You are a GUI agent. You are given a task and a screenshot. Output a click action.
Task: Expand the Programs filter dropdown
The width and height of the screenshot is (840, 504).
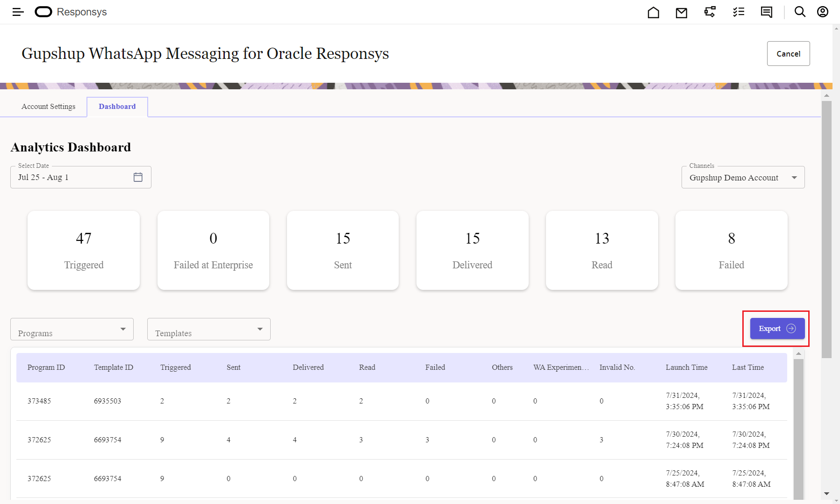72,329
